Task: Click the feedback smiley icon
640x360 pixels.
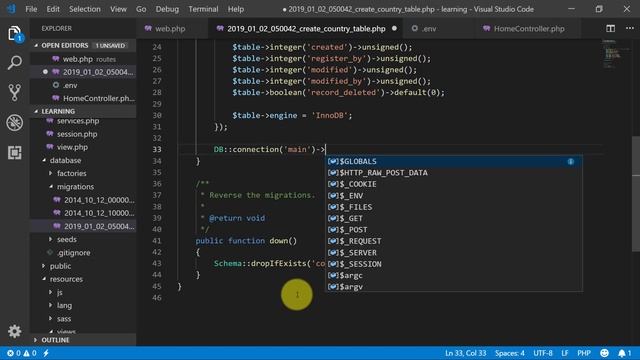Action: [604, 353]
